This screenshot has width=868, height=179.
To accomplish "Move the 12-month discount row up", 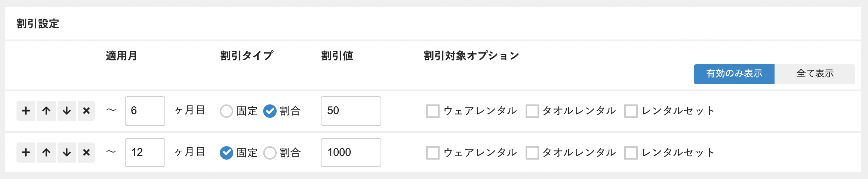I will [46, 153].
